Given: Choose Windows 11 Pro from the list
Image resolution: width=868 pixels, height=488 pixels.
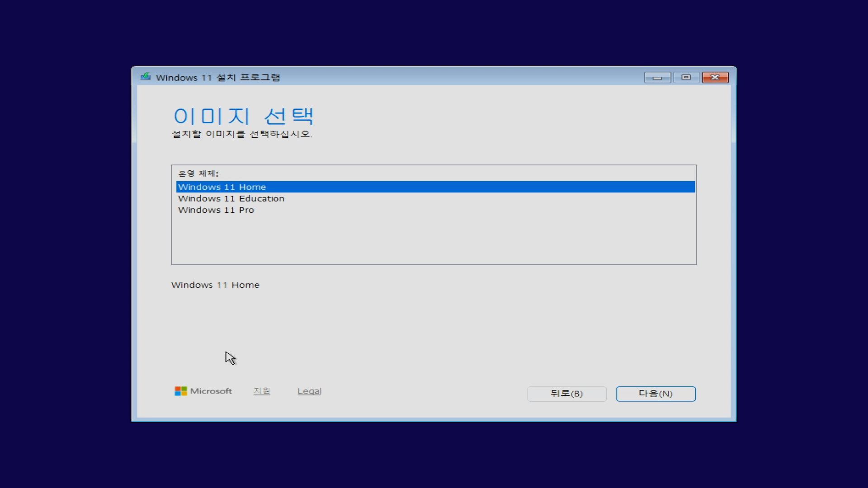Looking at the screenshot, I should pos(216,210).
